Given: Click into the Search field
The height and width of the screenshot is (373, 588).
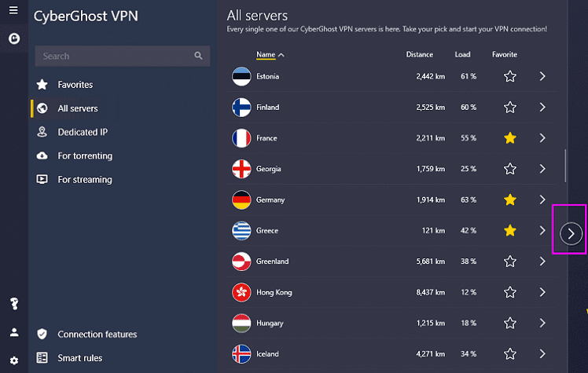Looking at the screenshot, I should point(123,57).
